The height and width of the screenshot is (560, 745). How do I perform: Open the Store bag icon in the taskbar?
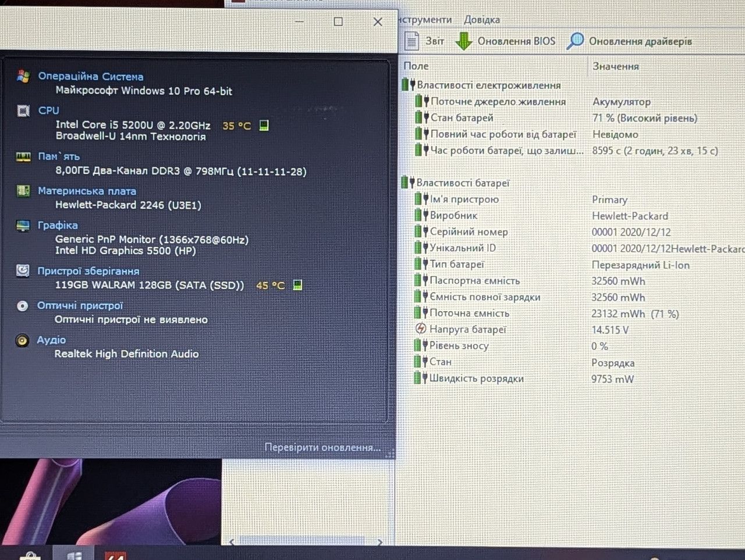[x=30, y=555]
